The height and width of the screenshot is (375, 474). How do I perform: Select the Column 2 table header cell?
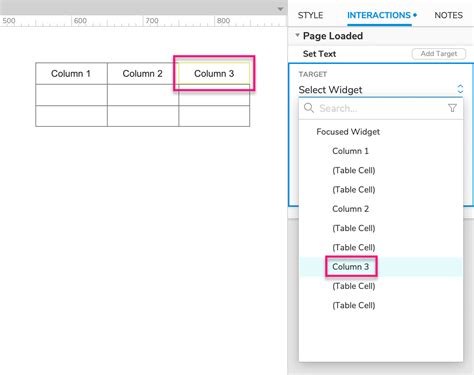pyautogui.click(x=143, y=73)
